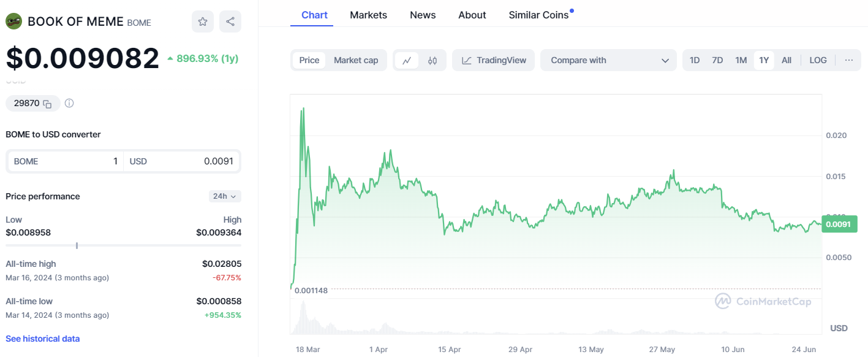The height and width of the screenshot is (357, 868).
Task: Open the 24h price performance dropdown
Action: [224, 196]
